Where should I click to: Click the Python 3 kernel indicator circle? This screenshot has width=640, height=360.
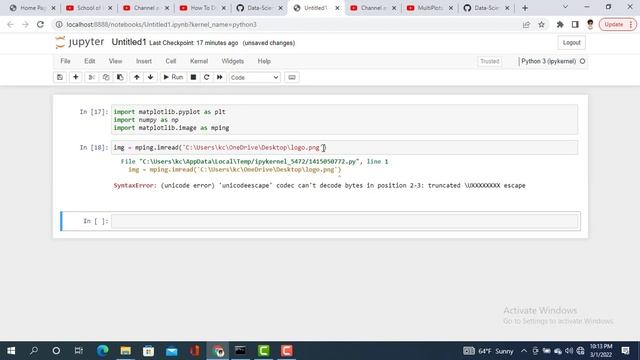pos(582,61)
